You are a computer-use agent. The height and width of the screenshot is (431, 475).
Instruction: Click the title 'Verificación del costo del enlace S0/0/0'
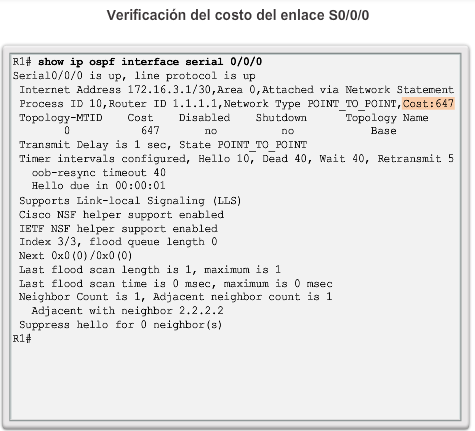[238, 15]
